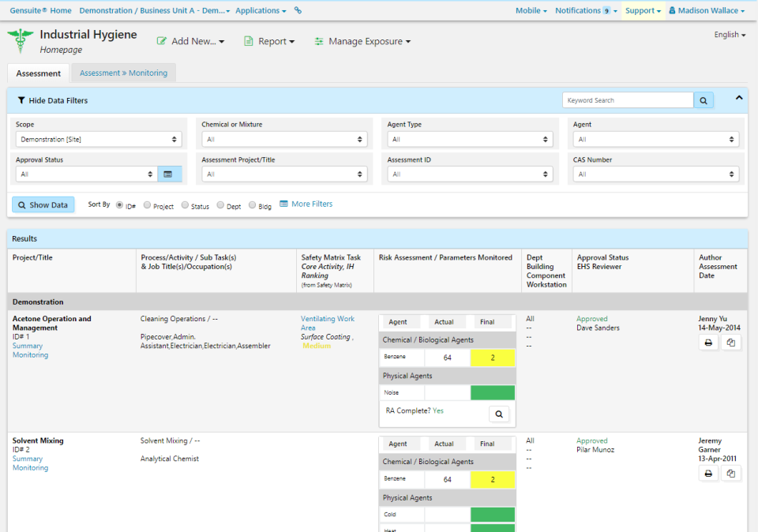
Task: Click the link icon beside Applications menu
Action: (298, 11)
